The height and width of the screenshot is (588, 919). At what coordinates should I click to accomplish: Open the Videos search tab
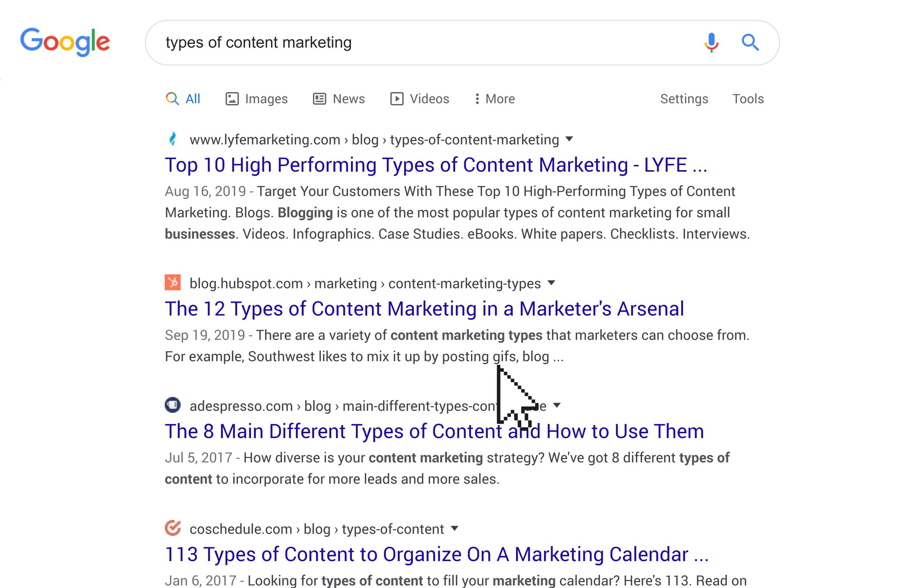[420, 99]
